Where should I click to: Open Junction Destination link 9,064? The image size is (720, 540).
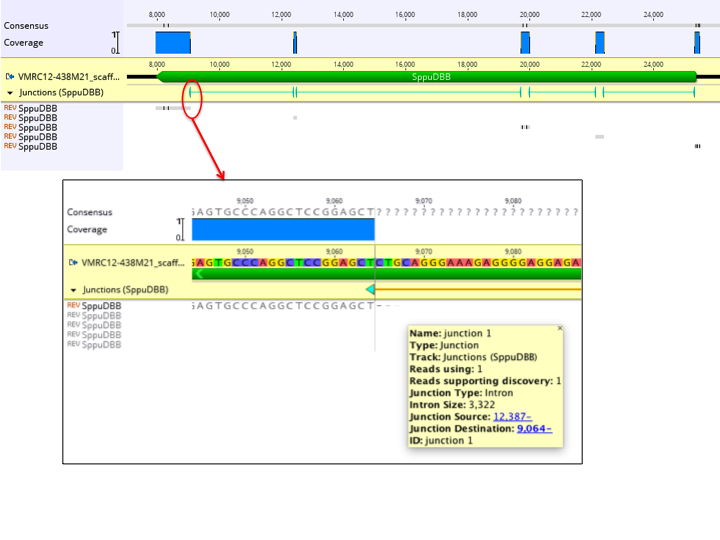tap(534, 428)
